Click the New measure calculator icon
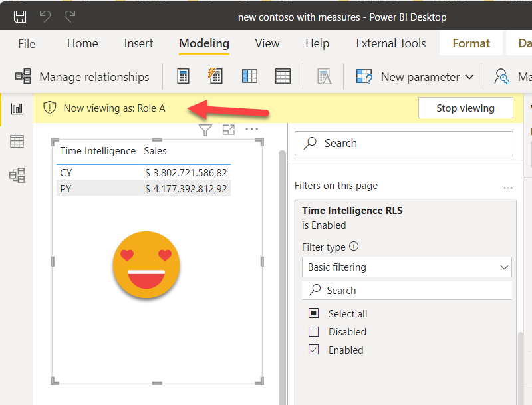 pyautogui.click(x=183, y=76)
